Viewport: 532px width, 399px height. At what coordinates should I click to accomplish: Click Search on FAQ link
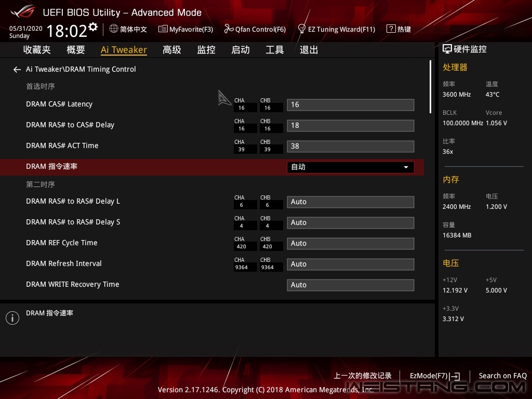coord(502,376)
